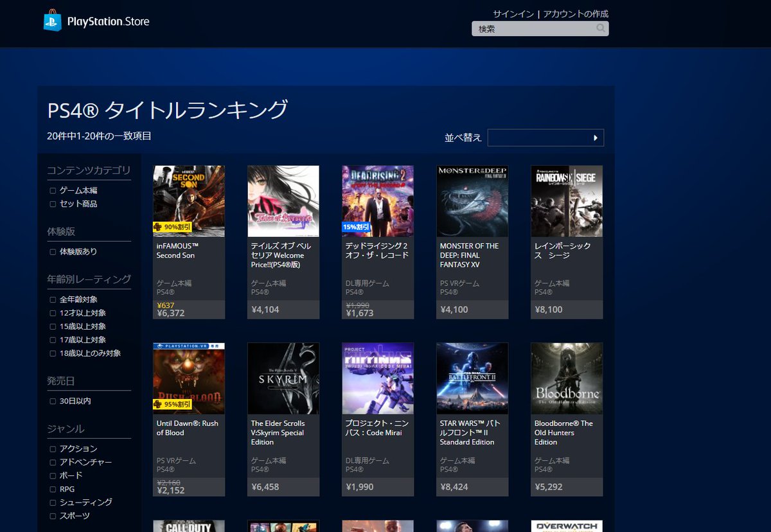Click the ¥6,458 price
The image size is (771, 532).
[x=265, y=487]
